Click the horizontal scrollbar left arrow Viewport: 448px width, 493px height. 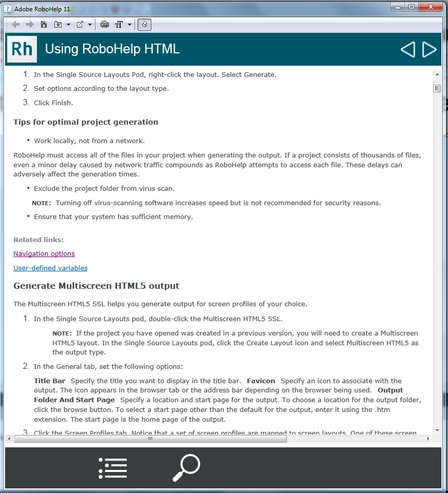click(x=9, y=439)
